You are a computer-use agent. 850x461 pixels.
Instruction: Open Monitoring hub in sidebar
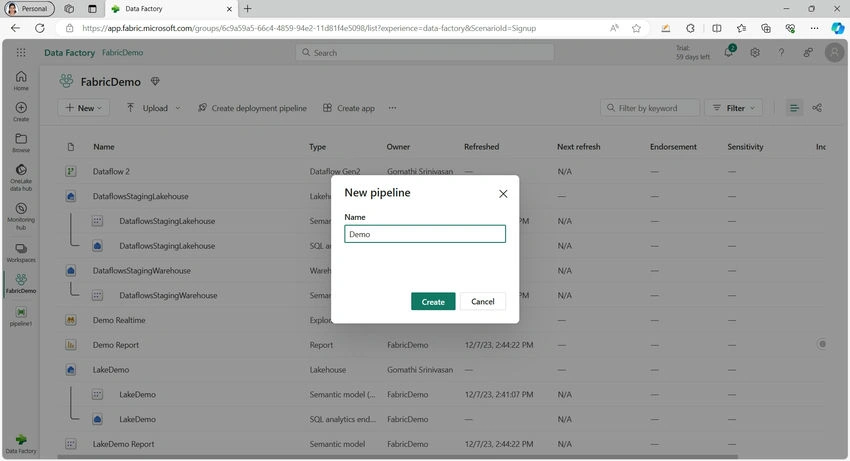(21, 216)
